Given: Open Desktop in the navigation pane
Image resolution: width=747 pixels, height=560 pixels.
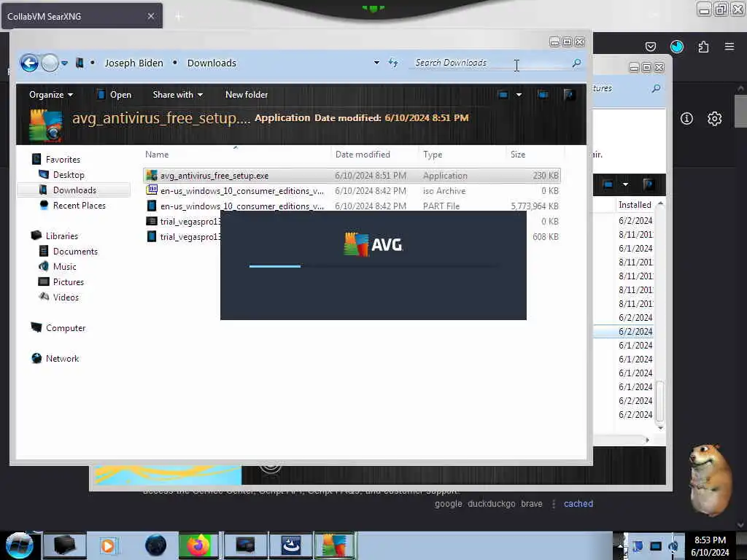Looking at the screenshot, I should coord(69,175).
